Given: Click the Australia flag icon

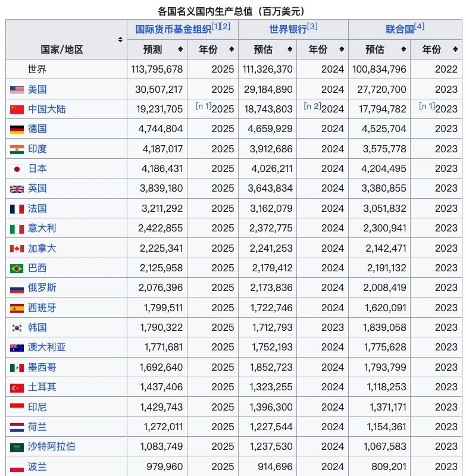Looking at the screenshot, I should (x=17, y=347).
